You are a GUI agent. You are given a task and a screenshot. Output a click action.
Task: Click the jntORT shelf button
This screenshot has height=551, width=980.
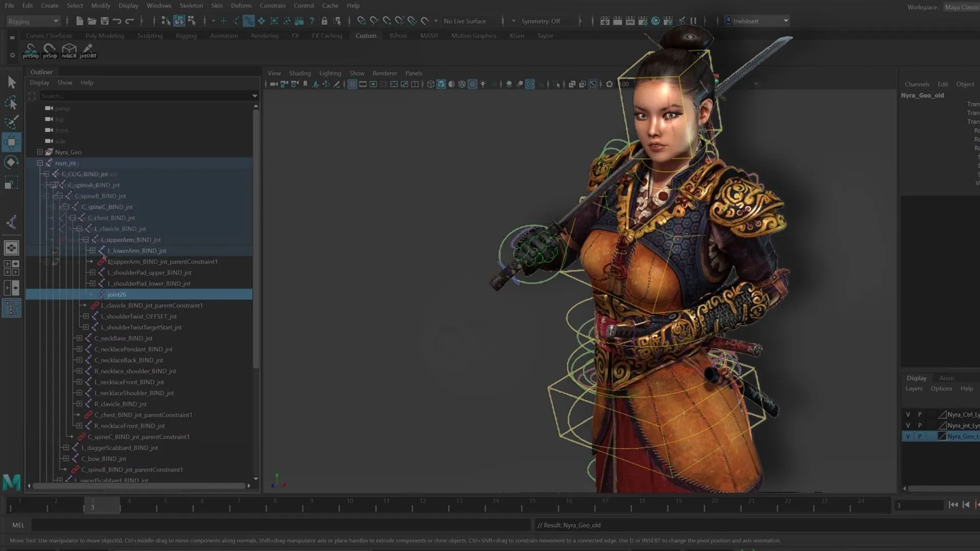point(88,51)
